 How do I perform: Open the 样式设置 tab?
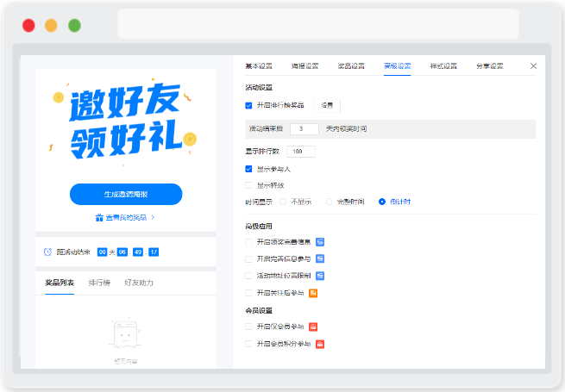click(x=443, y=66)
